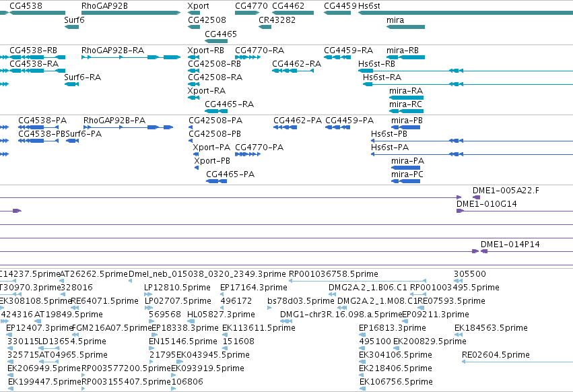
Task: Click transcript mira-RB
Action: 405,57
